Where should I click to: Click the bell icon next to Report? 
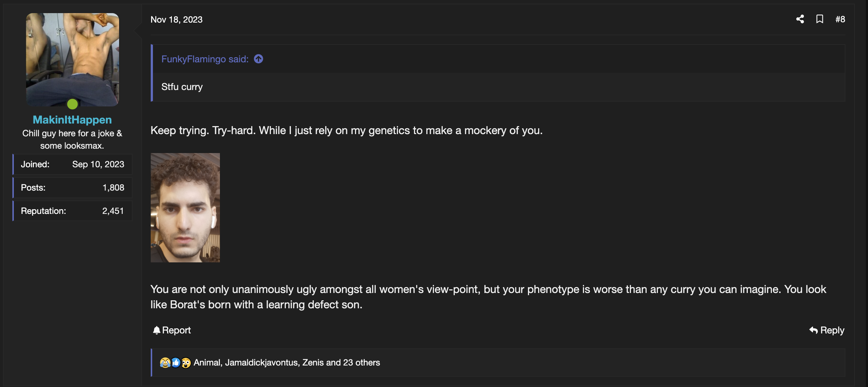157,330
